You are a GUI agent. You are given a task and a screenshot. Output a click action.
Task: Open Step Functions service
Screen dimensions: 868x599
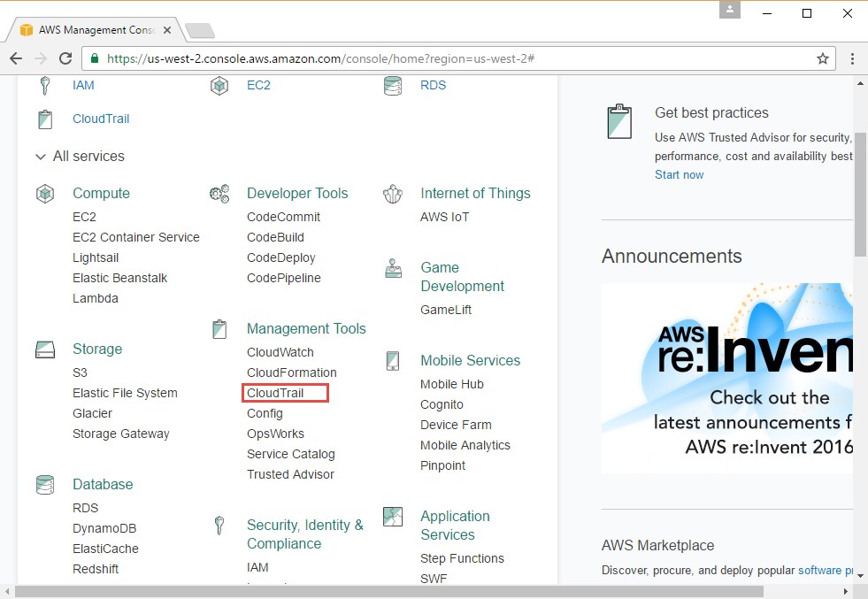coord(462,558)
